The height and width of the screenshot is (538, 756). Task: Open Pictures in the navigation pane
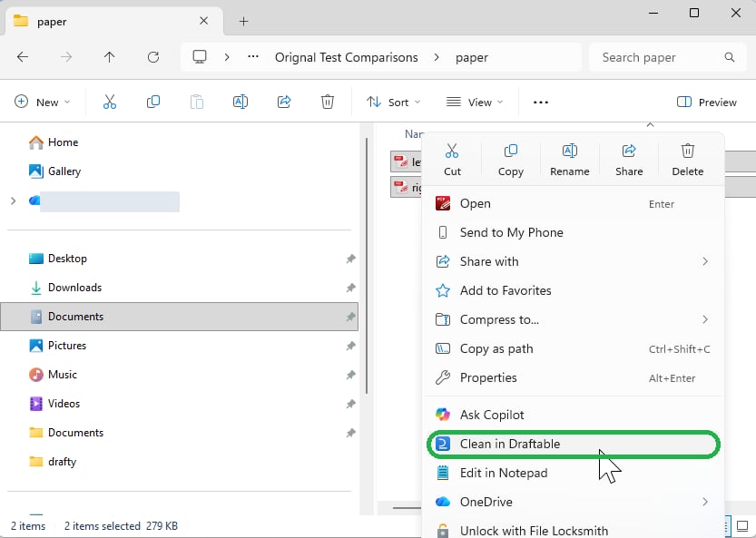[57, 345]
